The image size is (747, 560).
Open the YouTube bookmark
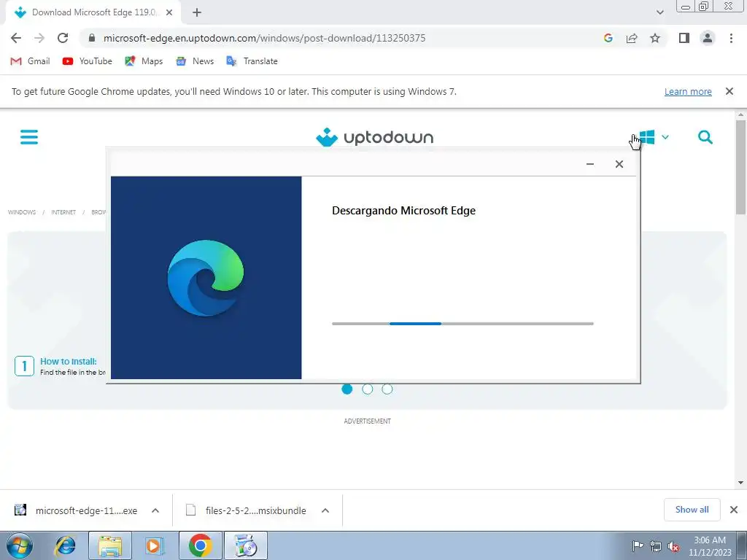click(x=88, y=61)
